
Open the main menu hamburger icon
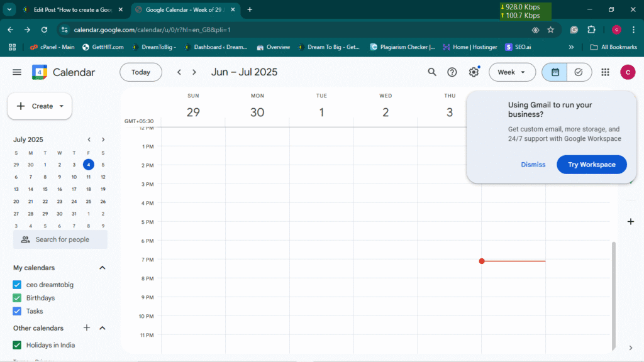click(x=17, y=72)
